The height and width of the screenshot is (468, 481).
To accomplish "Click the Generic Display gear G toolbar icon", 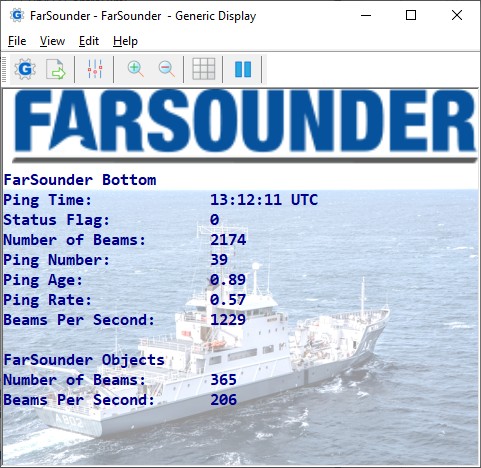I will [25, 69].
